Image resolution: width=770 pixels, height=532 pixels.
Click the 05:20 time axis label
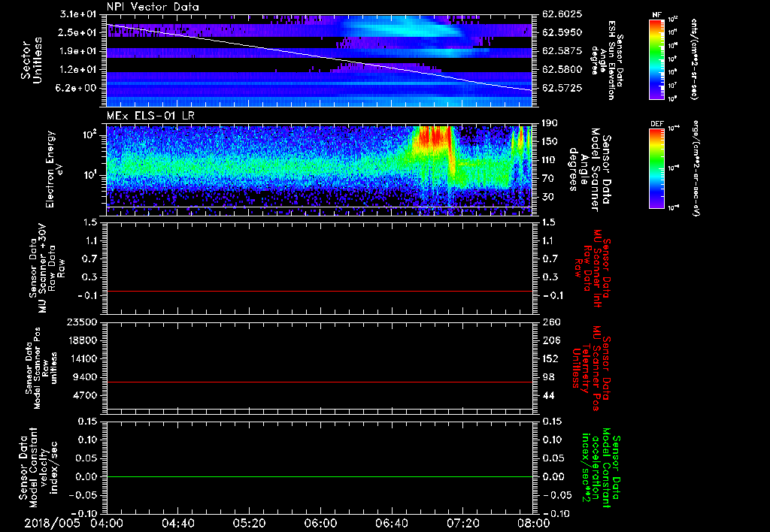(251, 523)
